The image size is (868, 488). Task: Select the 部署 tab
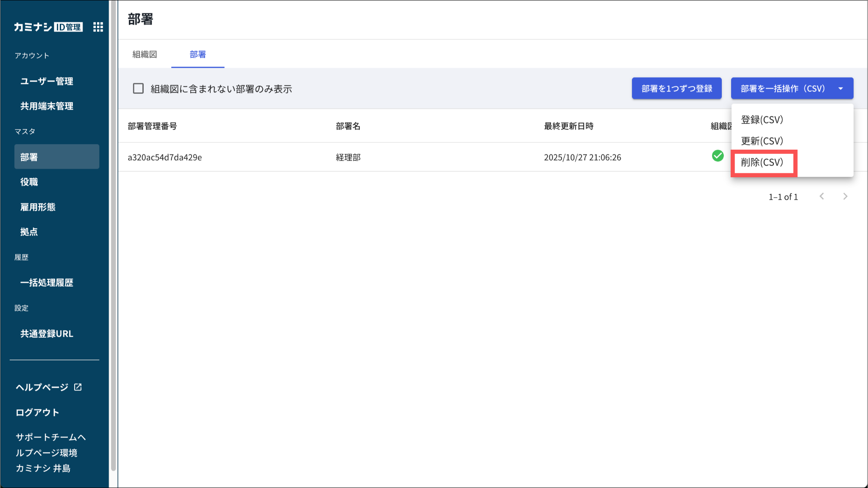(x=198, y=54)
